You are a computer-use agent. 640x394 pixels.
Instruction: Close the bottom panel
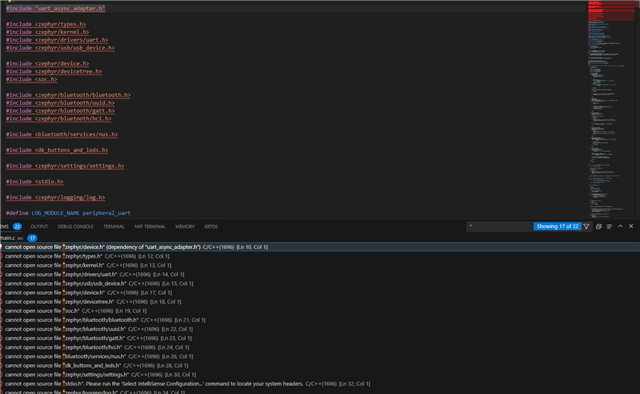[x=631, y=226]
